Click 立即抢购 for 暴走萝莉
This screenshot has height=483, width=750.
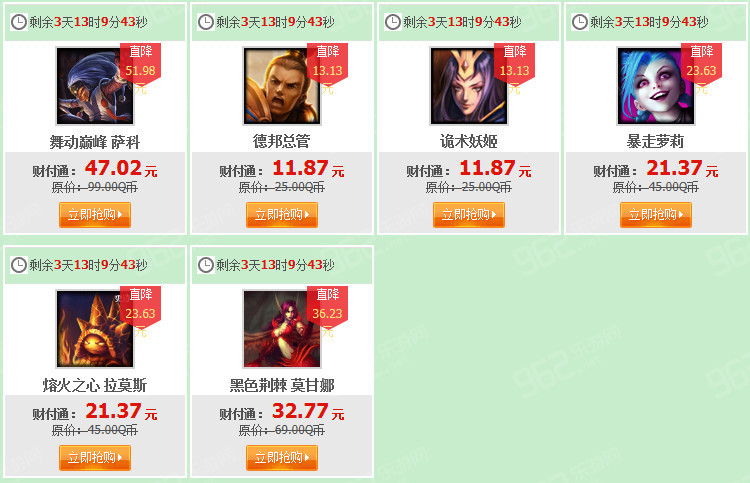point(656,215)
